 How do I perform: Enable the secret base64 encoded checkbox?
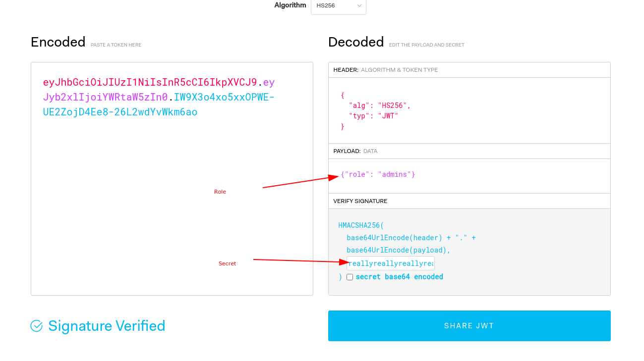point(350,277)
